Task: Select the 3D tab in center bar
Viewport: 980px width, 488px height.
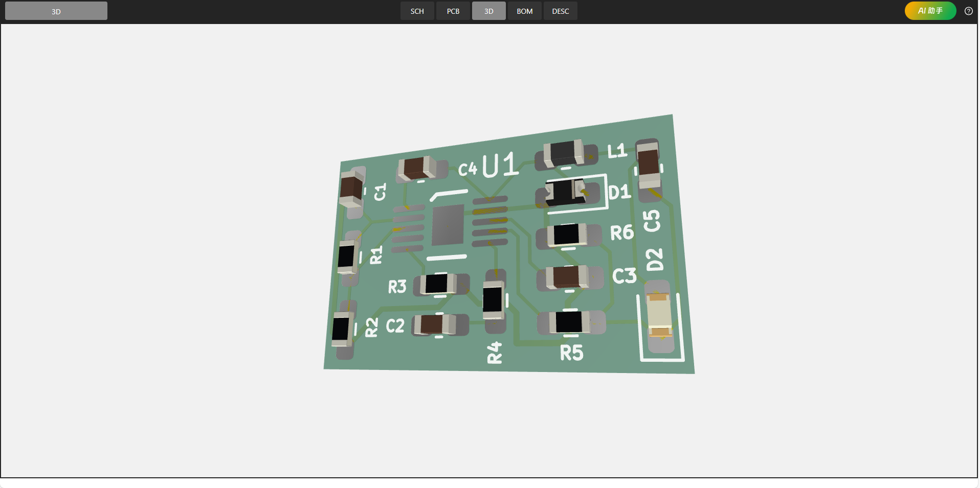Action: coord(488,11)
